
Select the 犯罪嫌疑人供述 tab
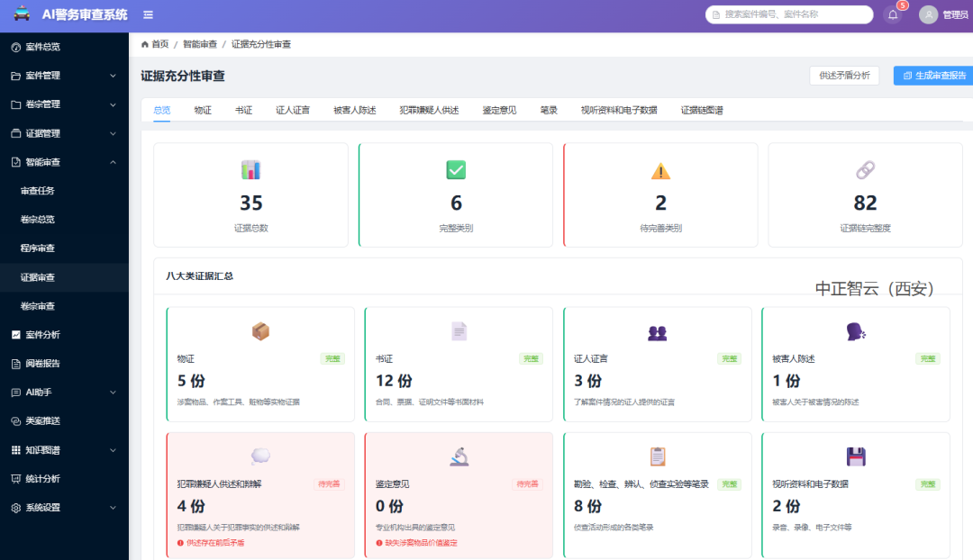[x=429, y=111]
